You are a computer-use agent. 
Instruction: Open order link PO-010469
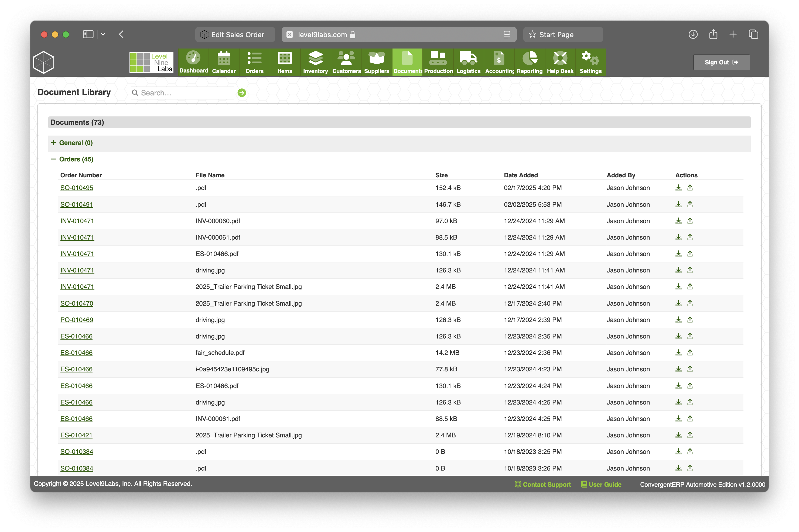[x=77, y=320]
